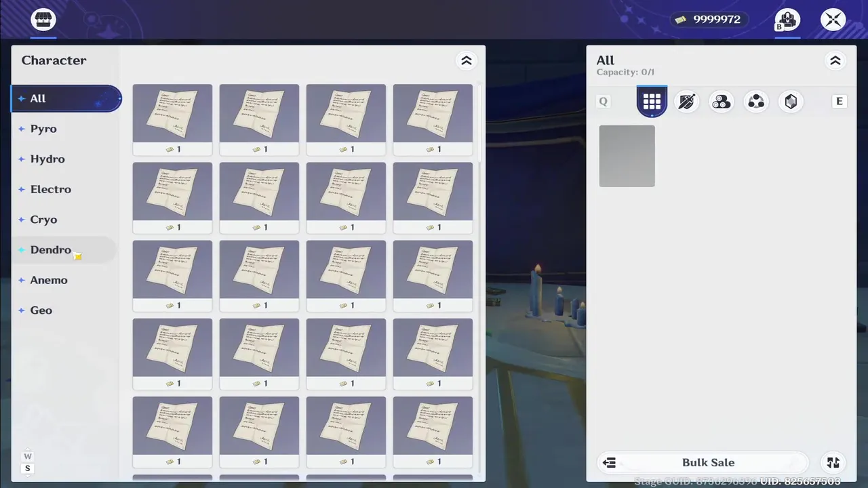Select the last paper item in top row
The height and width of the screenshot is (488, 868).
tap(433, 120)
